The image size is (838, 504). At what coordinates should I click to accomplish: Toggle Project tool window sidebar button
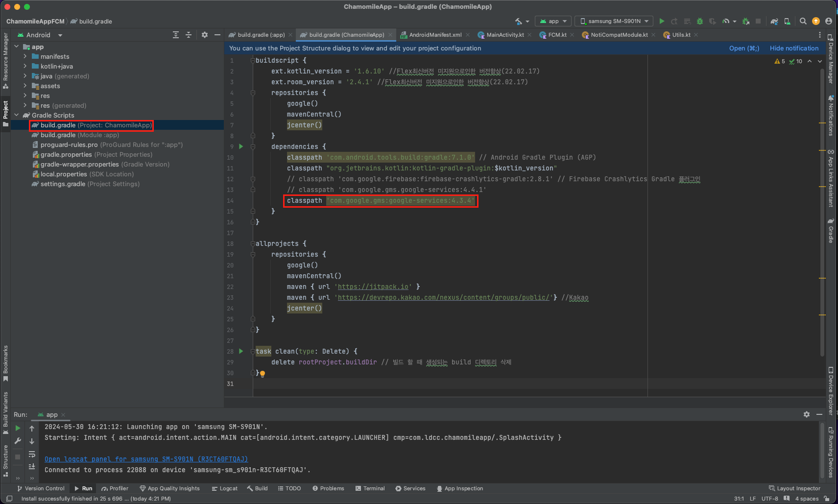tap(5, 114)
